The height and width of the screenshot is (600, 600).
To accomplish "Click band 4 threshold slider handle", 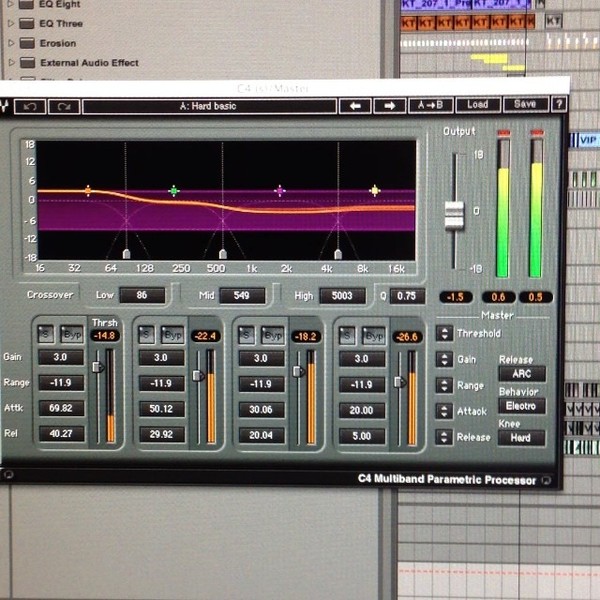I will [399, 382].
